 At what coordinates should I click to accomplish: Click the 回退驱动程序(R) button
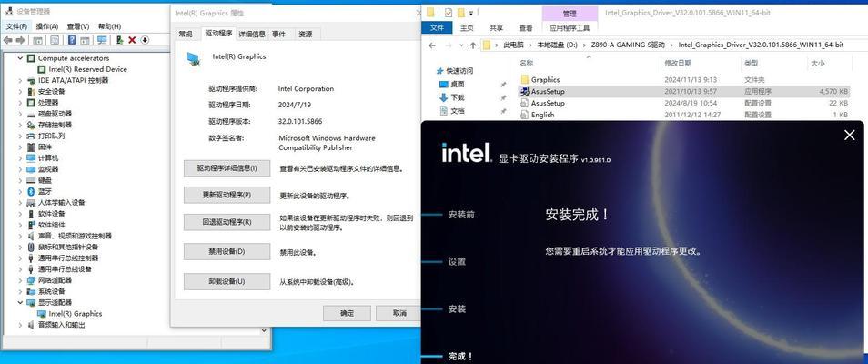[x=227, y=222]
